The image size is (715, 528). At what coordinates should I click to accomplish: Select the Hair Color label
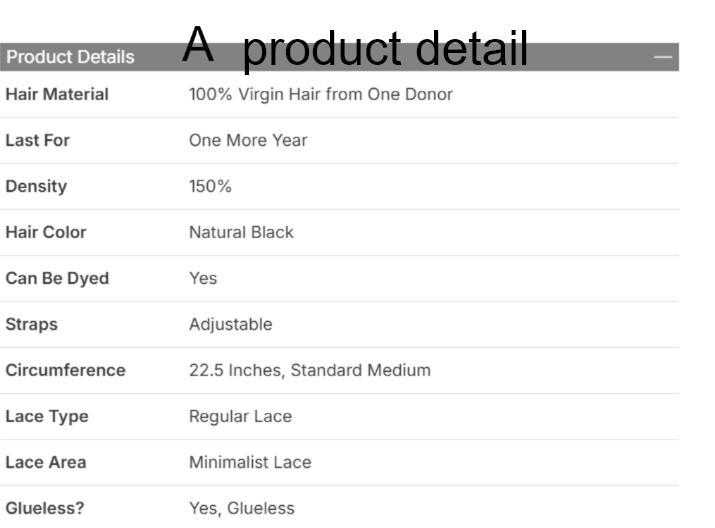tap(46, 232)
